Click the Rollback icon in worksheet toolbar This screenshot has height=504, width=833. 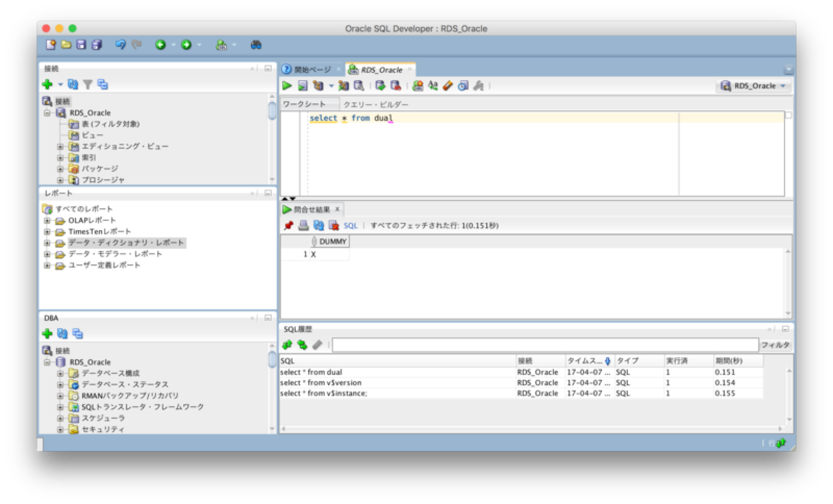tap(396, 86)
